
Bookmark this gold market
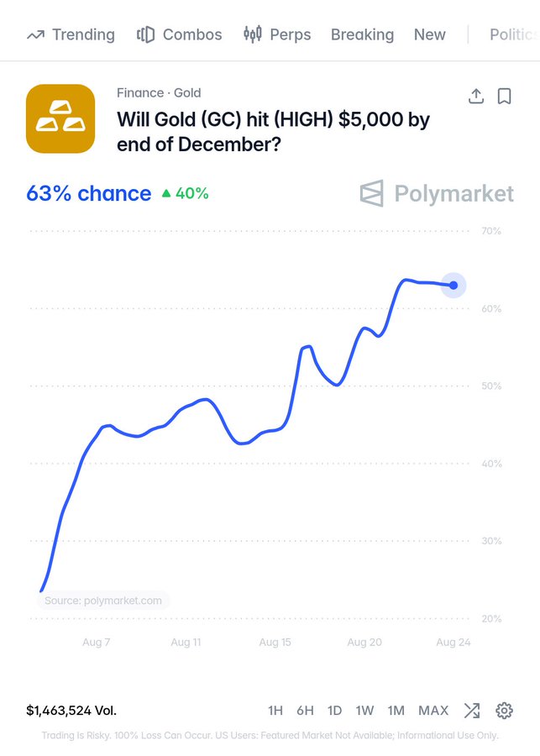tap(505, 96)
